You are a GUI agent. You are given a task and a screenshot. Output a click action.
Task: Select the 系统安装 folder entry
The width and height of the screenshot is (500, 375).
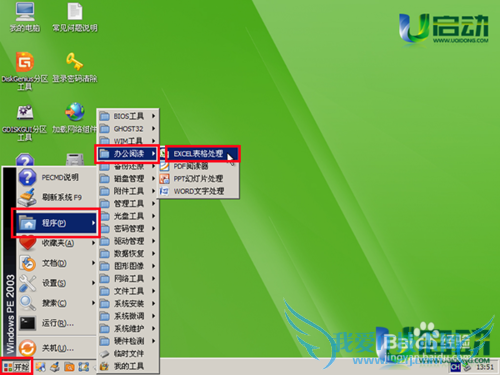pyautogui.click(x=128, y=304)
